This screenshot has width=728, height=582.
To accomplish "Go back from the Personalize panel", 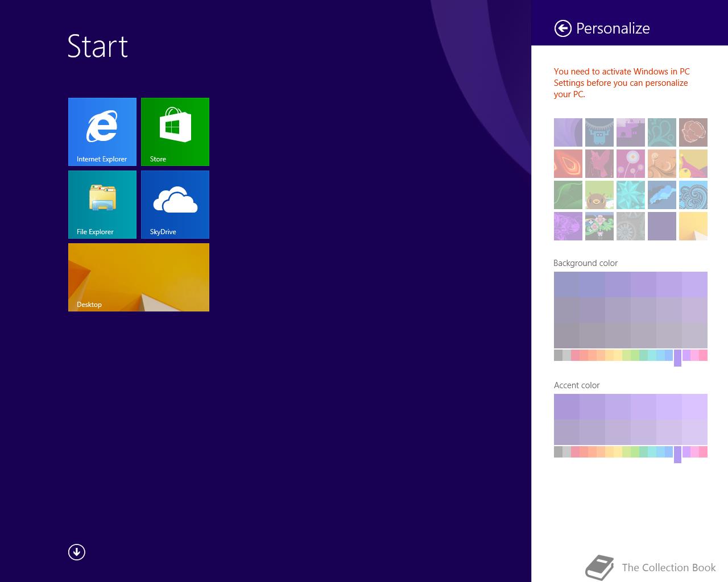I will coord(562,28).
